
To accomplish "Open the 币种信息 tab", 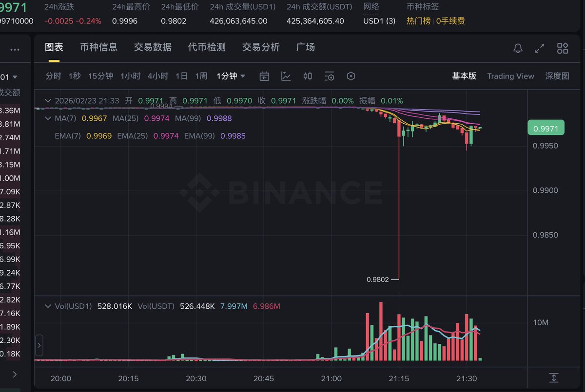I will 98,47.
